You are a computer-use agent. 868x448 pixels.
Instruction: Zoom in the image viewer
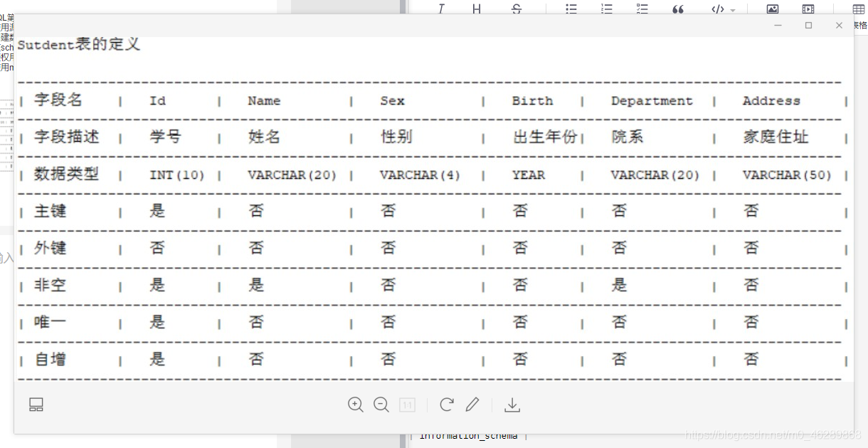pyautogui.click(x=356, y=405)
